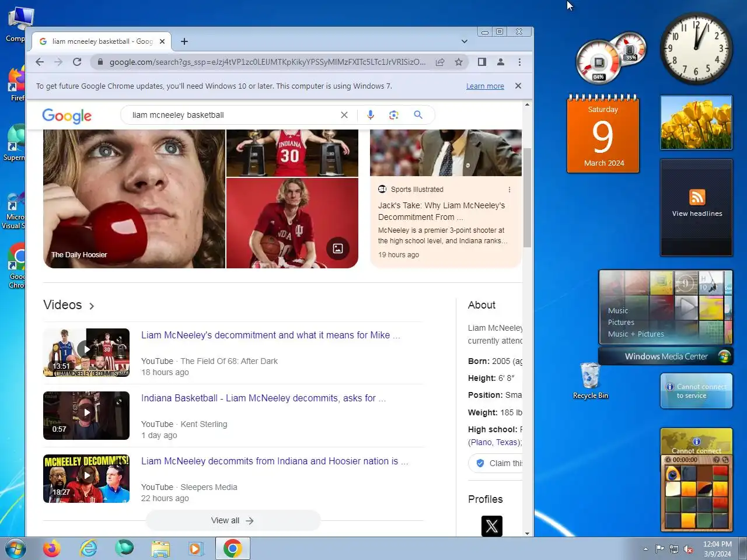Open the X profile icon

pyautogui.click(x=492, y=526)
